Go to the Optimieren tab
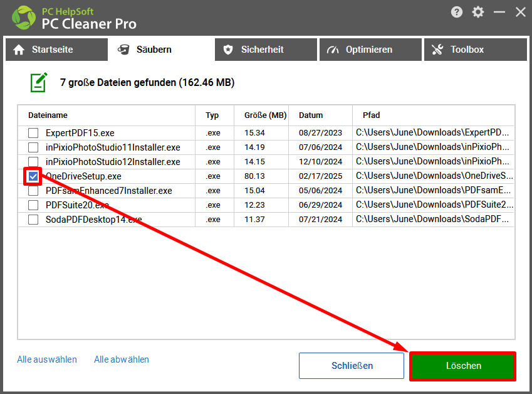532x394 pixels. tap(370, 50)
